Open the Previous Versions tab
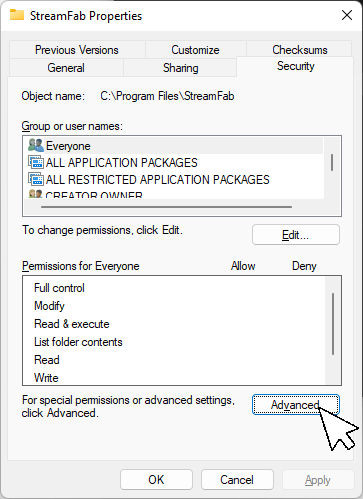This screenshot has height=499, width=363. [x=77, y=50]
